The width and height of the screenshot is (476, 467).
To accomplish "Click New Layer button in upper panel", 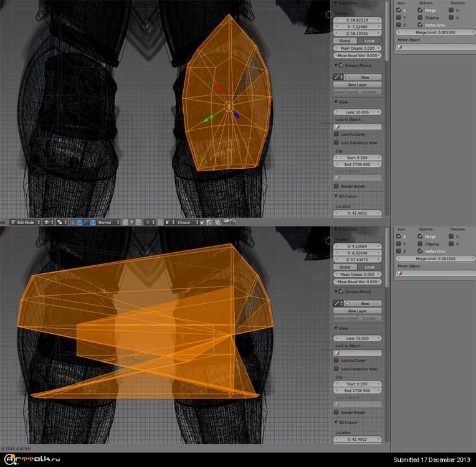I will pos(357,85).
